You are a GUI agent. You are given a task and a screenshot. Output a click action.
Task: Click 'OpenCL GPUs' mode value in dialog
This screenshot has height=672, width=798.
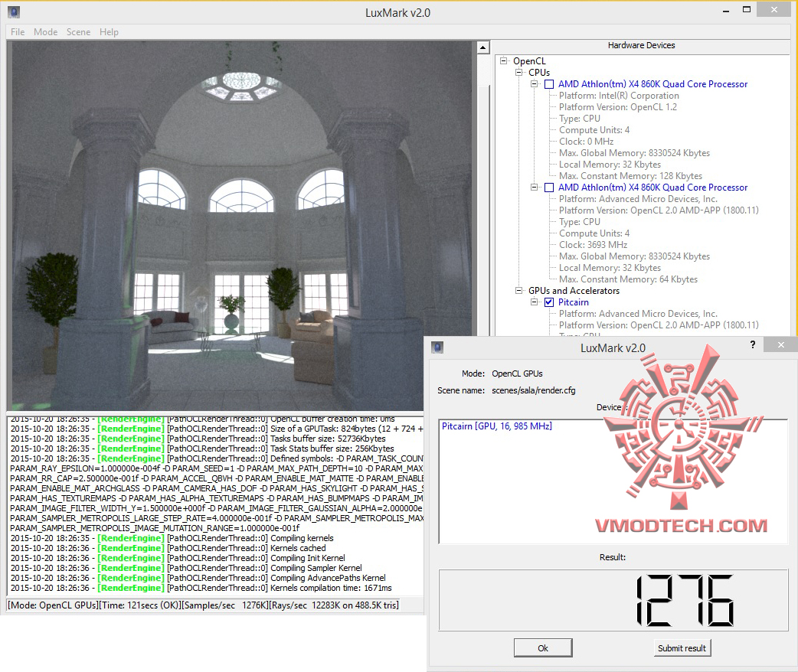pyautogui.click(x=517, y=374)
